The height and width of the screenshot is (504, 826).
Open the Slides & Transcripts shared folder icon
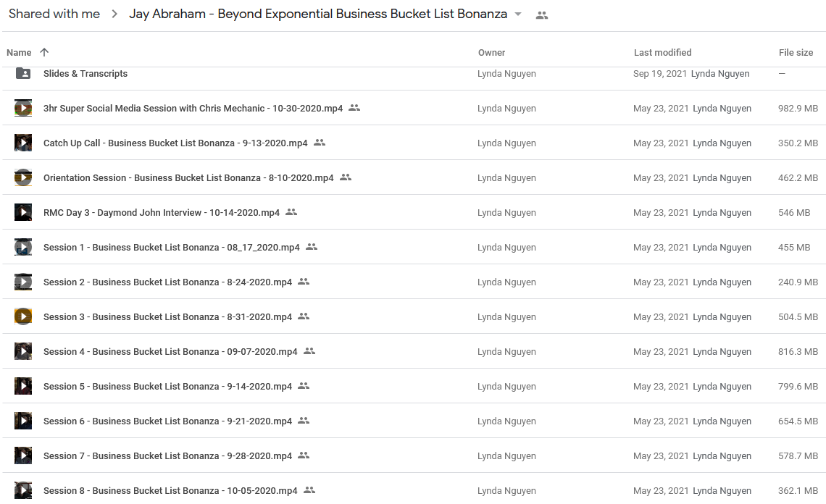pyautogui.click(x=23, y=73)
